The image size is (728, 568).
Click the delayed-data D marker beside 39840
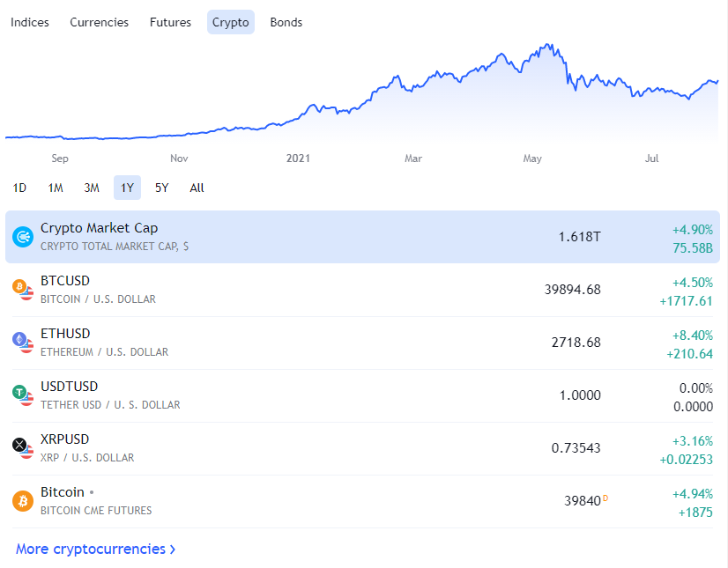click(x=605, y=498)
